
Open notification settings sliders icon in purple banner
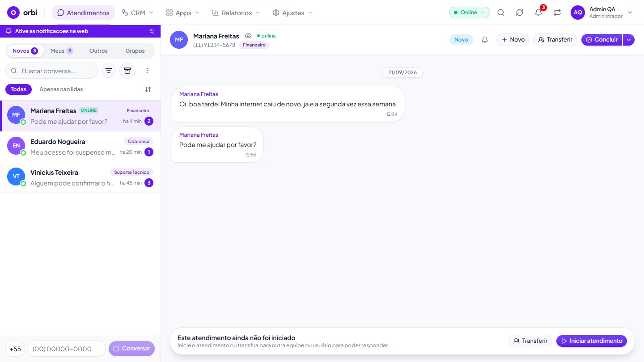[152, 31]
